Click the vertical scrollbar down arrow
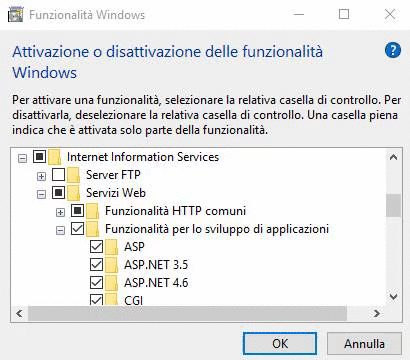Viewport: 410px width, 360px height. point(394,296)
